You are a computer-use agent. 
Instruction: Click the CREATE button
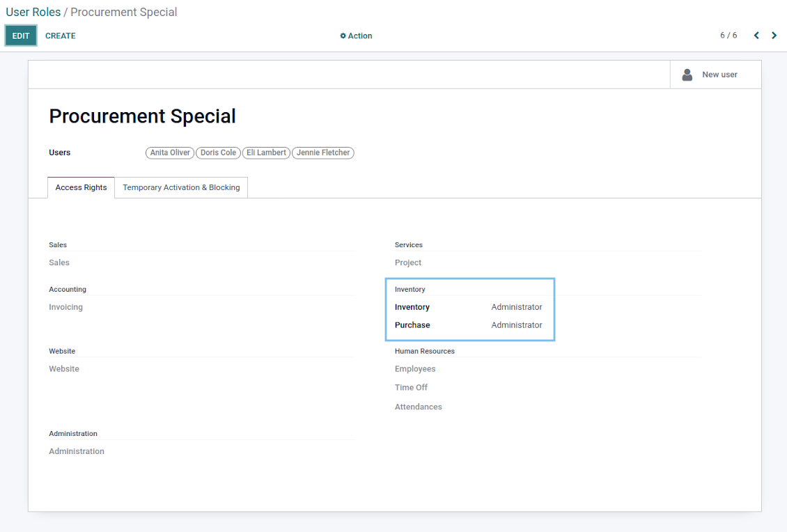(x=60, y=36)
